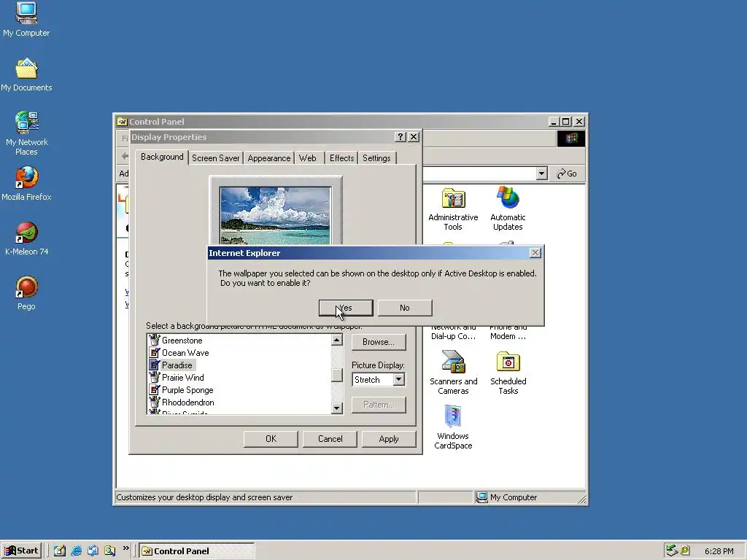This screenshot has width=747, height=560.
Task: Click Yes to enable Active Desktop
Action: [x=345, y=308]
